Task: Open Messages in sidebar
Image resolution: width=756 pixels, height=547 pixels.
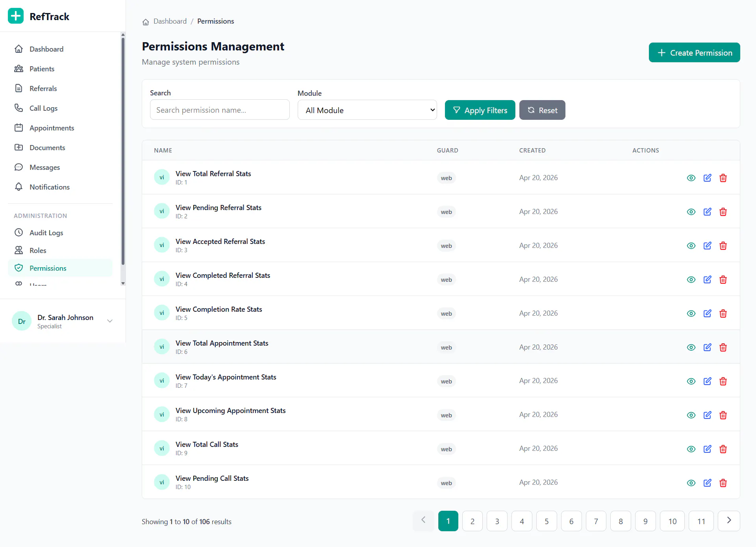Action: click(x=60, y=167)
